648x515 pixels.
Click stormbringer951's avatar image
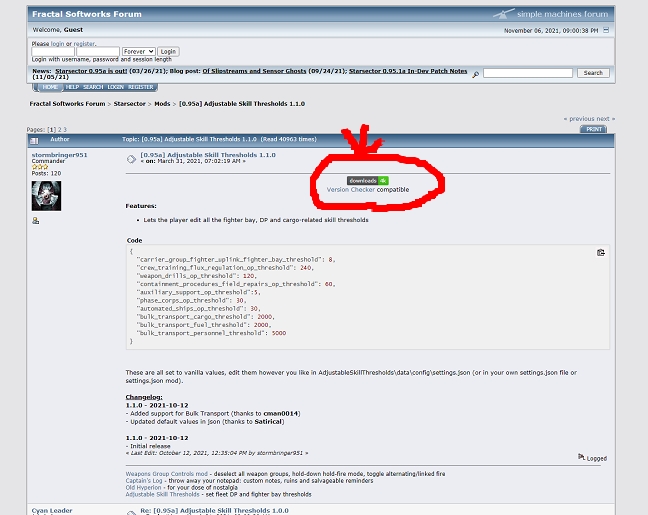click(46, 195)
